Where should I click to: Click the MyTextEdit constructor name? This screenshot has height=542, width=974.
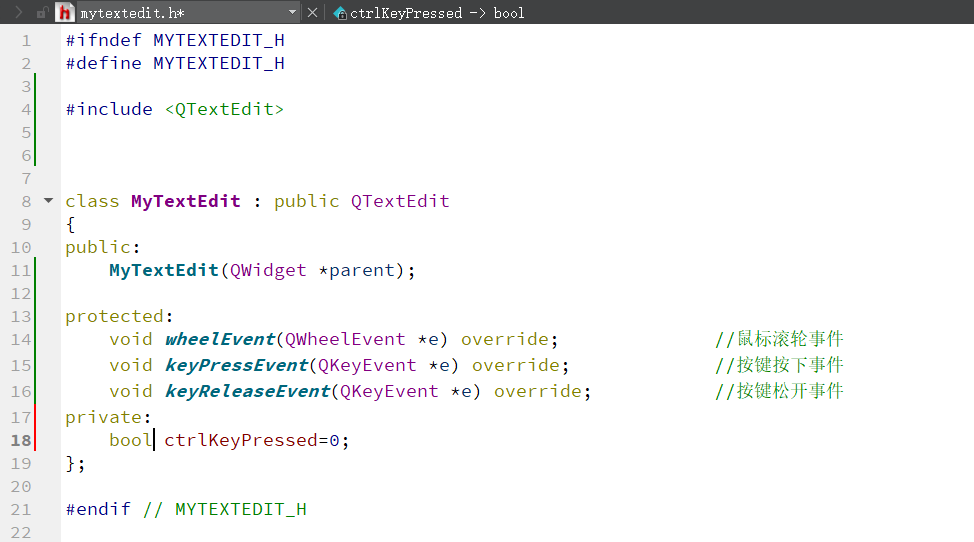point(164,271)
